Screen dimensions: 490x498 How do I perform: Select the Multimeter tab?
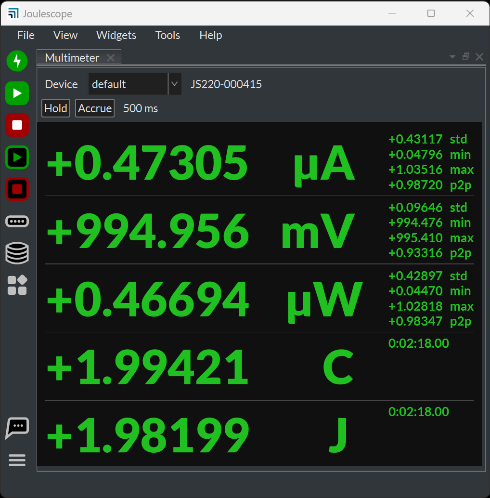[72, 58]
